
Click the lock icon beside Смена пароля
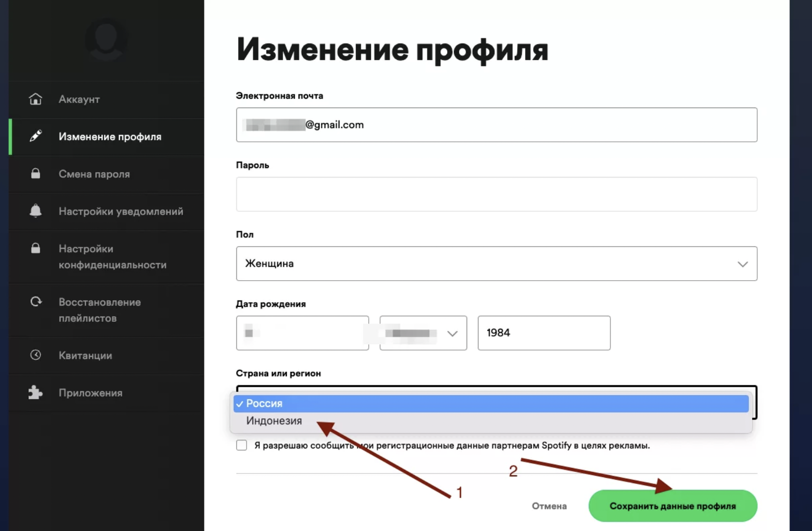point(35,174)
